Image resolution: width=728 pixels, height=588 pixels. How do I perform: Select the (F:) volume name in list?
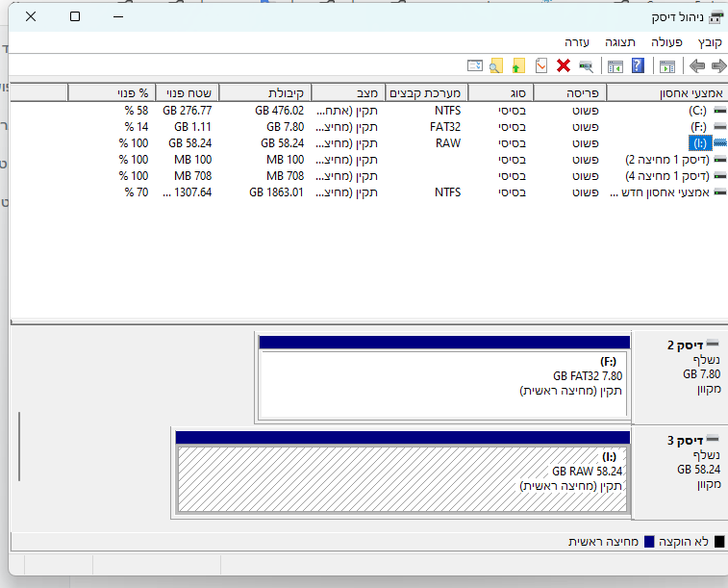(698, 127)
